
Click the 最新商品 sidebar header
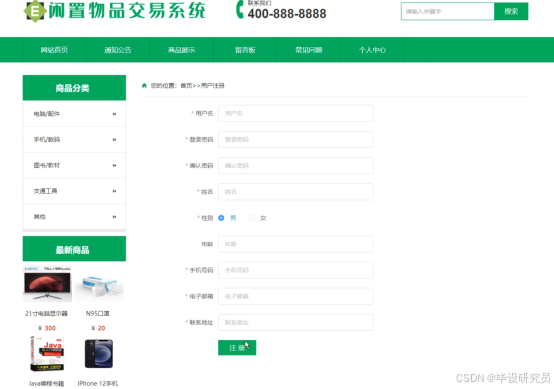(74, 249)
